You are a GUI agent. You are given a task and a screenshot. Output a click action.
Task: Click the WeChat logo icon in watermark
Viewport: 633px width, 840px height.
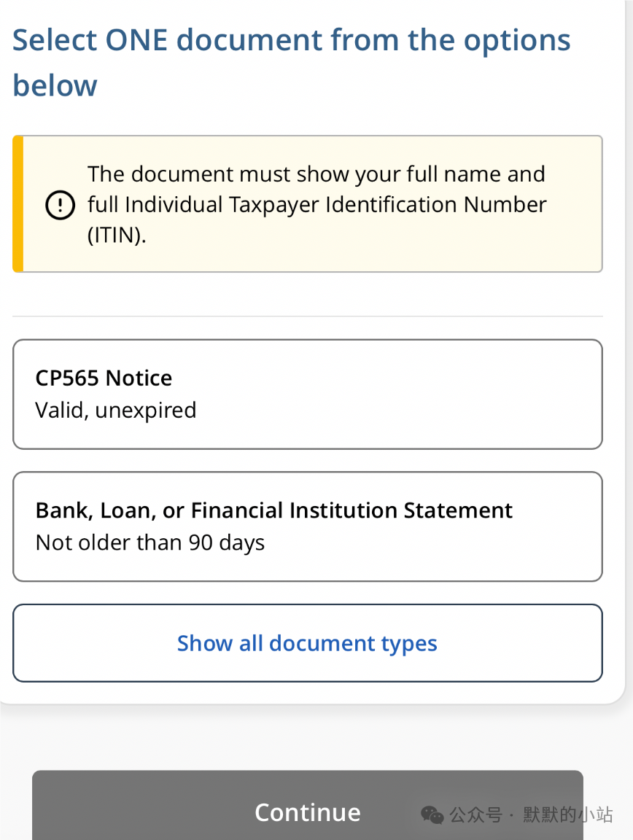[x=432, y=814]
